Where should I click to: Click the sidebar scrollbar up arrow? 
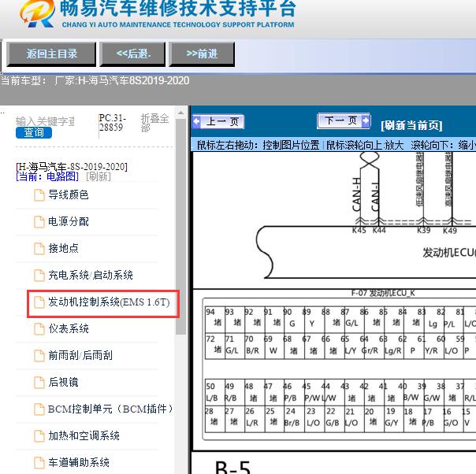180,113
